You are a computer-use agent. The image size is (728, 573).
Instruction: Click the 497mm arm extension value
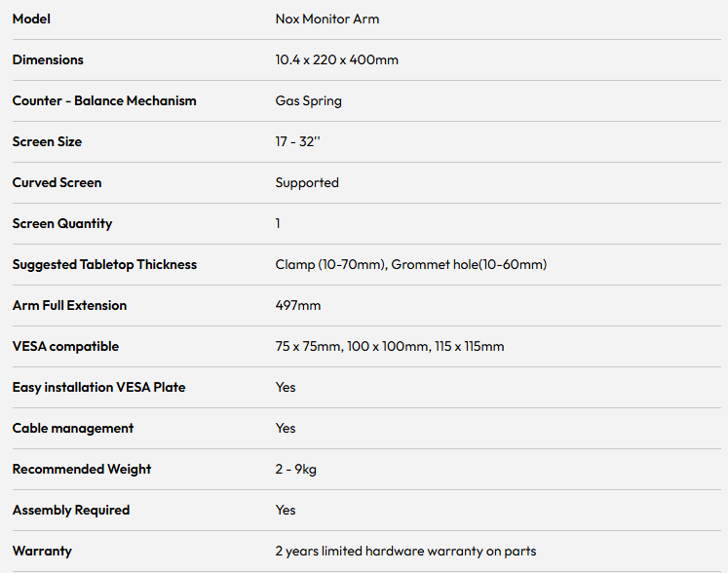[x=297, y=306]
